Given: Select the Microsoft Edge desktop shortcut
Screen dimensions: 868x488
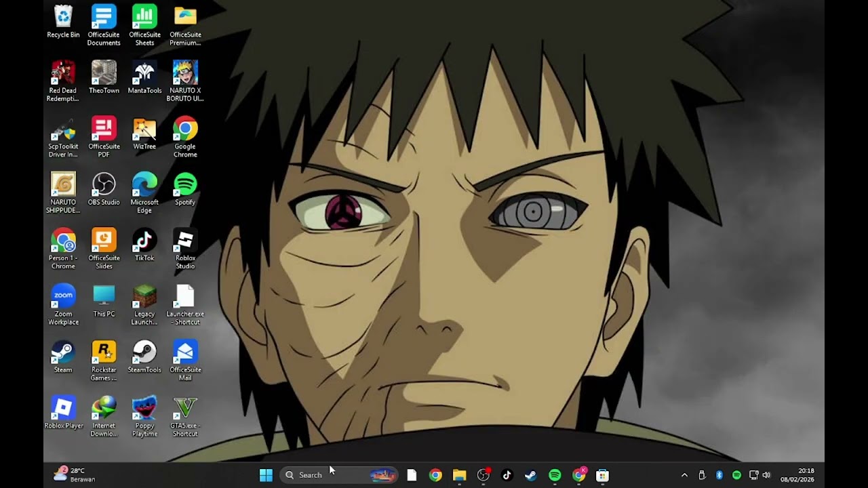Looking at the screenshot, I should point(144,193).
